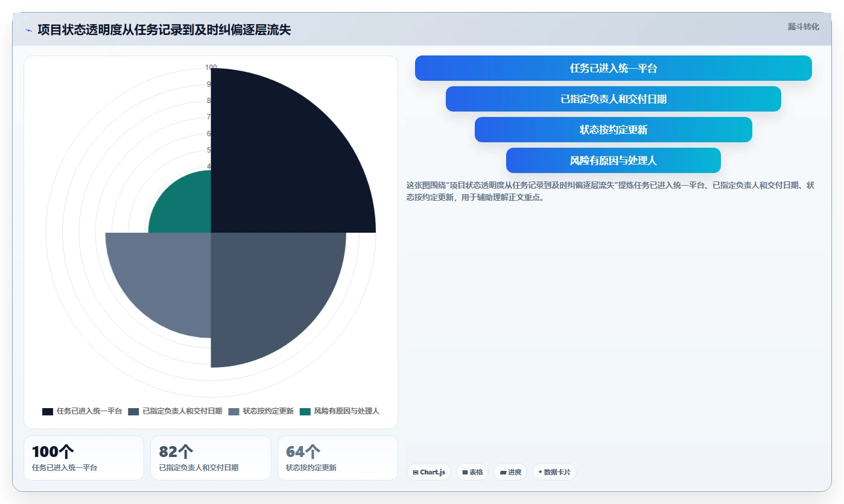Click the axis tick label 100 on chart
Screen dimensions: 844x504
211,68
